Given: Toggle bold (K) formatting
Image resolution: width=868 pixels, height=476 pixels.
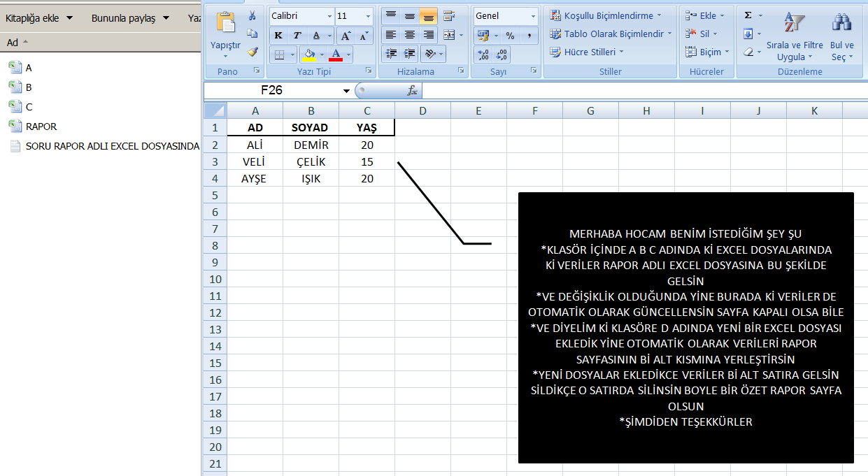Looking at the screenshot, I should pyautogui.click(x=278, y=35).
